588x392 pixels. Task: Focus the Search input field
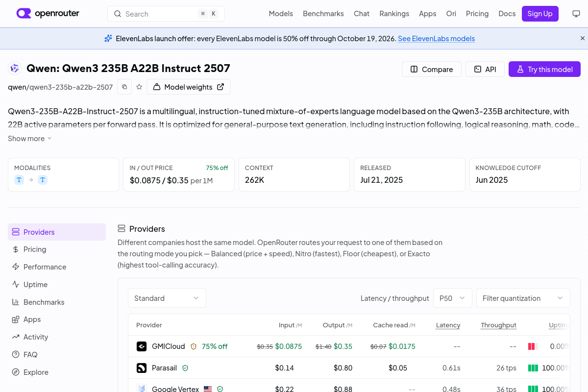pos(166,14)
